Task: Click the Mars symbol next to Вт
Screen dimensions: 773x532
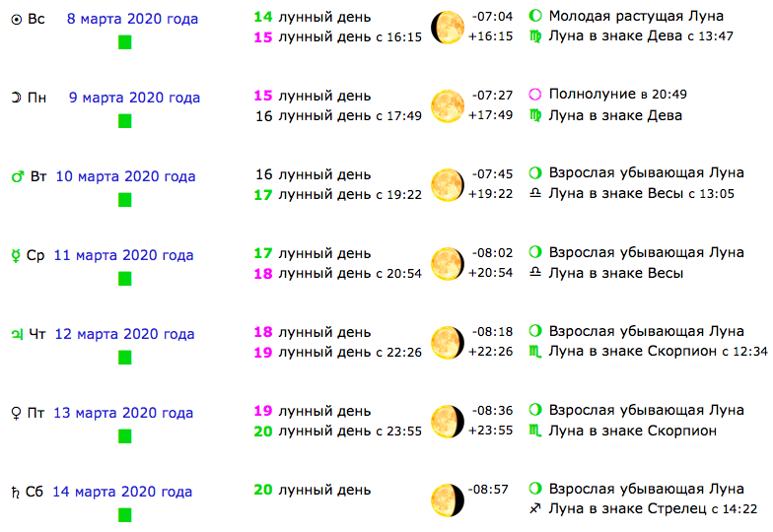Action: coord(16,177)
